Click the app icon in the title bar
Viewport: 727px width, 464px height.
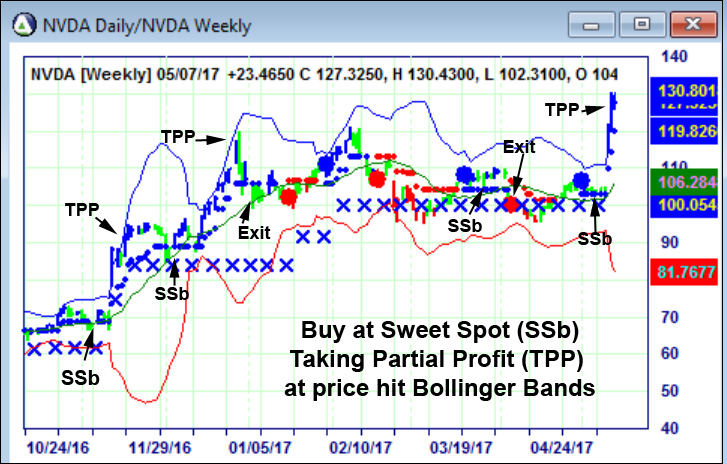[x=24, y=25]
